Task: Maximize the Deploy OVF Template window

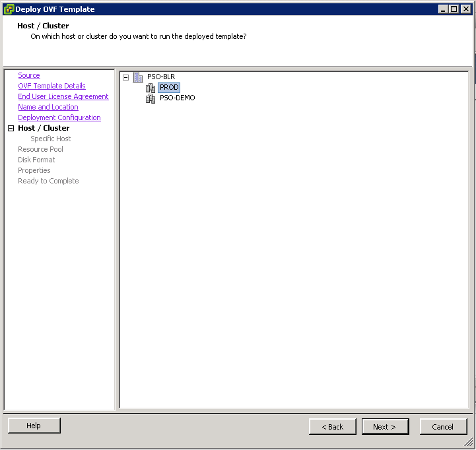Action: tap(454, 9)
